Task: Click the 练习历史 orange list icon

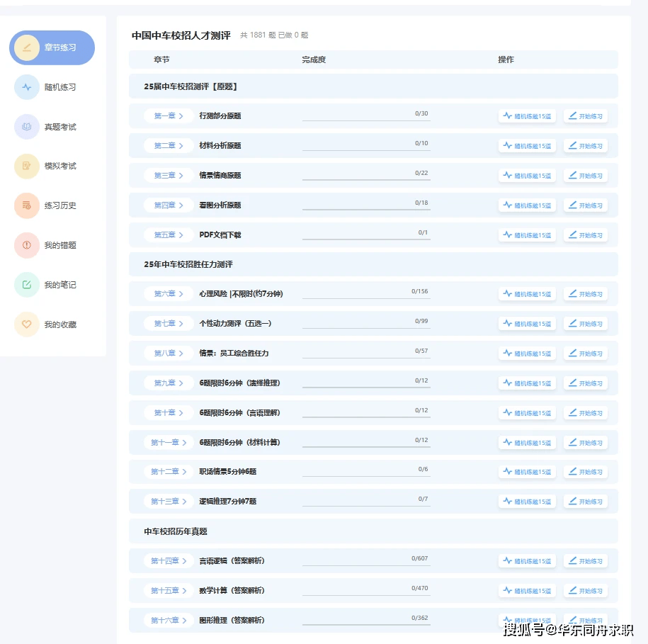Action: tap(27, 205)
